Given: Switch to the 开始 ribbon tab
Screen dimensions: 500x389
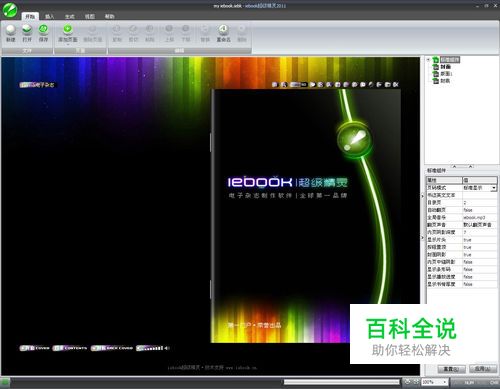Looking at the screenshot, I should 30,16.
